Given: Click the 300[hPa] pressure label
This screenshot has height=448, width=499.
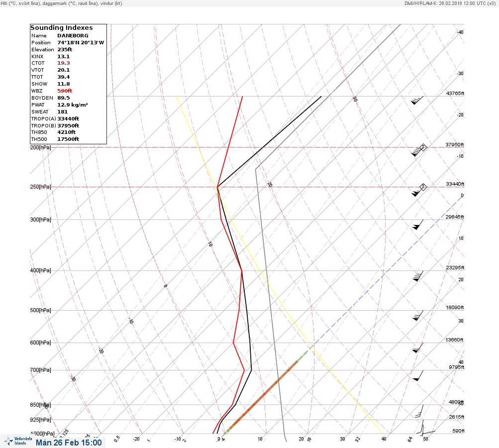Looking at the screenshot, I should pos(40,220).
